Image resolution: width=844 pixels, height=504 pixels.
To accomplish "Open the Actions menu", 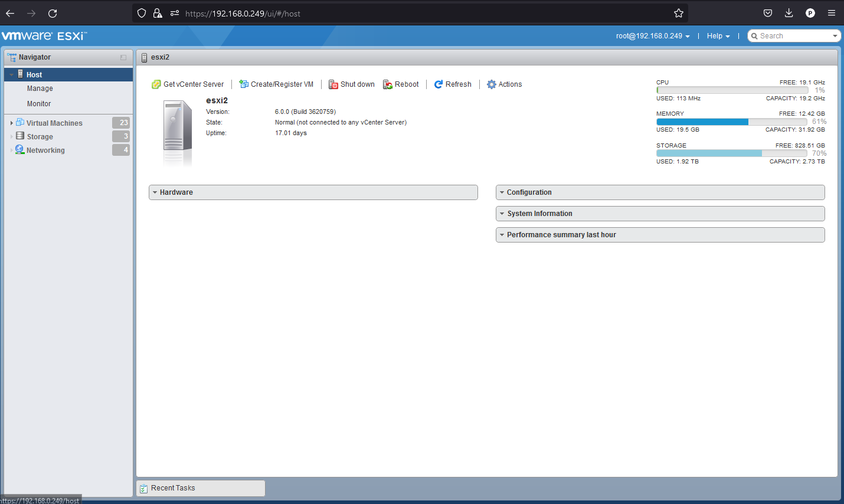I will coord(505,84).
